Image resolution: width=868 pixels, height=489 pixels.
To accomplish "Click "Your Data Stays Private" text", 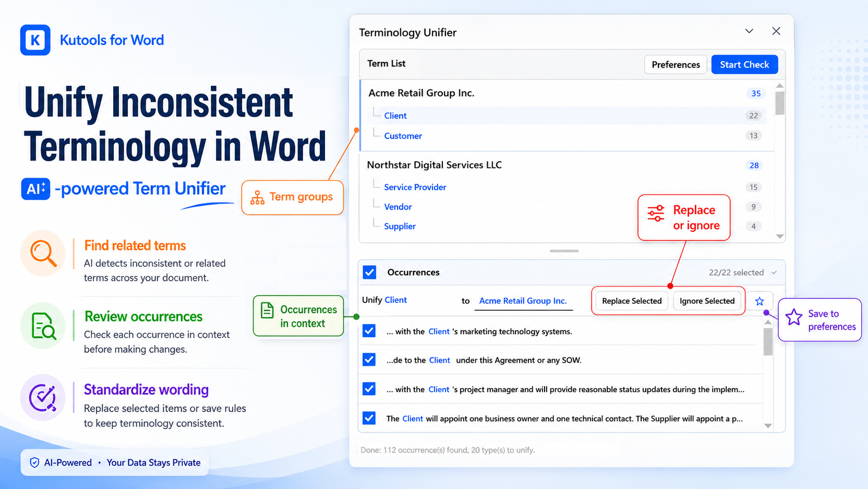I will pos(154,462).
